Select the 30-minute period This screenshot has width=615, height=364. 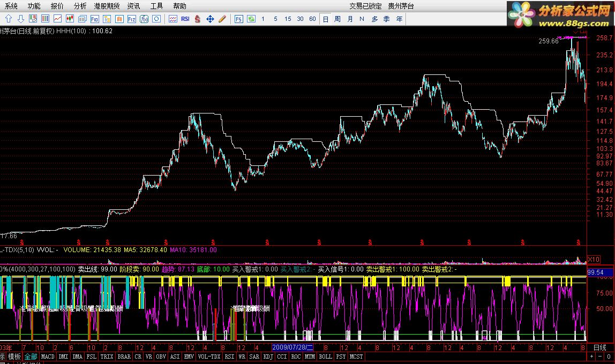pyautogui.click(x=300, y=19)
